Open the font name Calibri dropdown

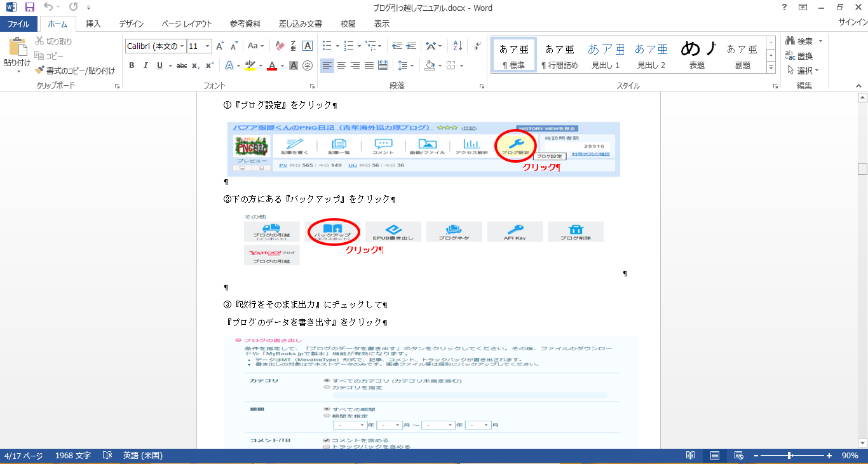pos(182,46)
